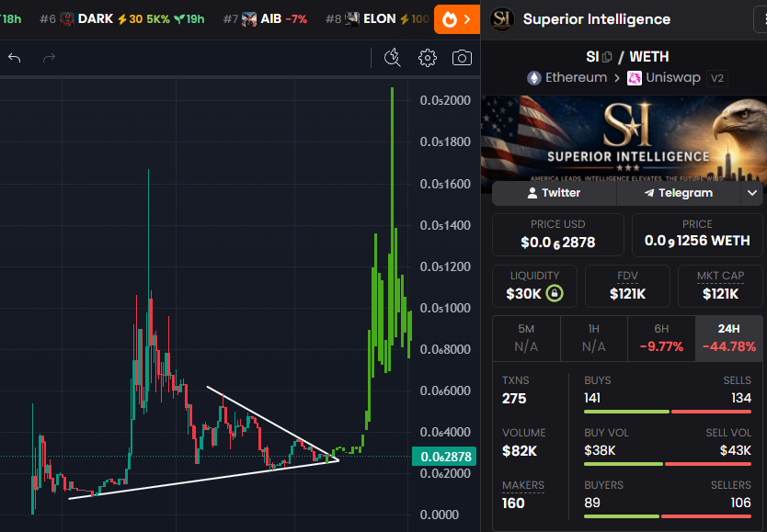Click the 0.0₅2000 price axis label
Viewport: 767px width, 532px height.
pos(444,100)
